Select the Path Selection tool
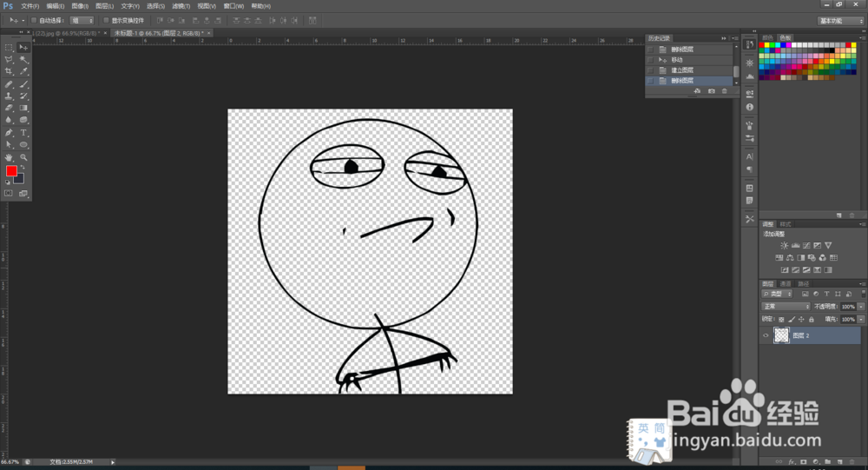 click(9, 145)
